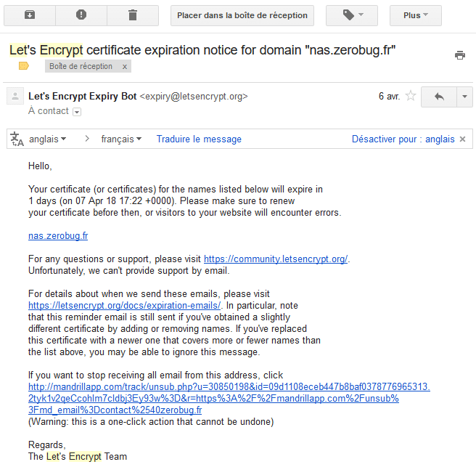Viewport: 476px width, 467px height.
Task: Reply using the arrow icon
Action: [438, 97]
